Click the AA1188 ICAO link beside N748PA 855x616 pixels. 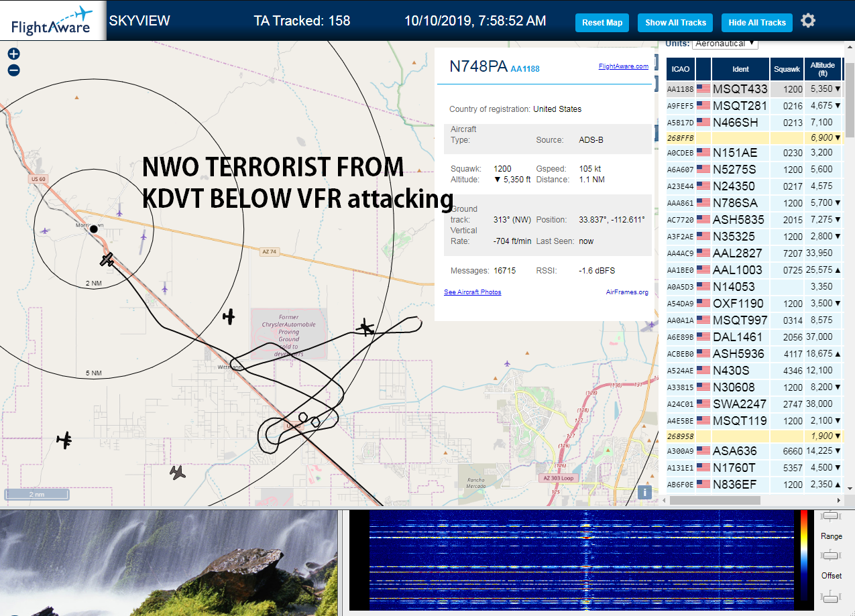[x=525, y=68]
